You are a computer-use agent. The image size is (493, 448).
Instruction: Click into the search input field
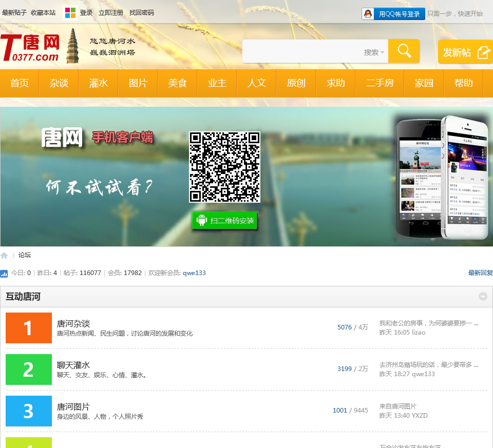click(x=302, y=51)
